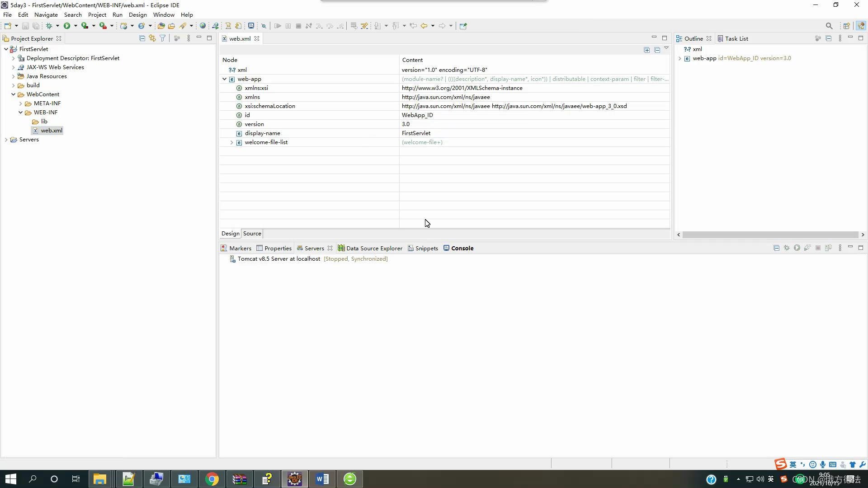Screen dimensions: 868x488
Task: Click the New file wizard icon
Action: coord(7,26)
